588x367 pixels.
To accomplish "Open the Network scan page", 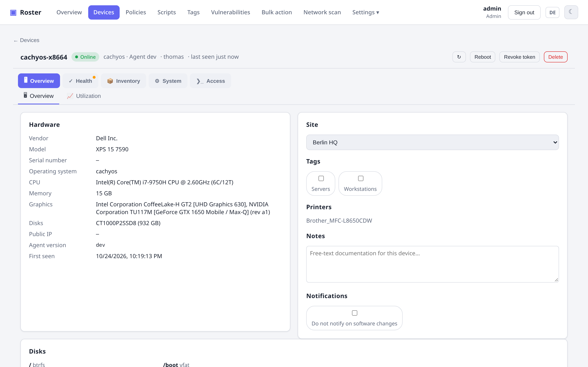I will (x=322, y=12).
